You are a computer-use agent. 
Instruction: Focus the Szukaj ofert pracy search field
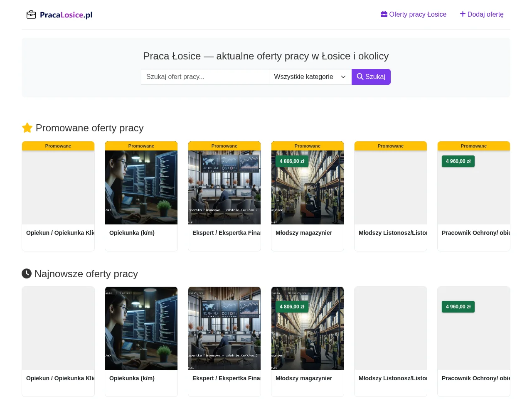click(205, 77)
